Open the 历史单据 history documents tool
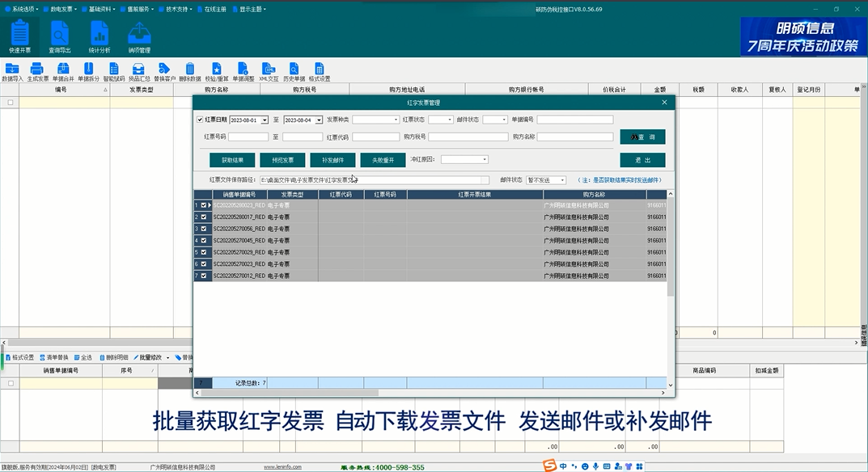This screenshot has height=472, width=868. click(x=294, y=73)
